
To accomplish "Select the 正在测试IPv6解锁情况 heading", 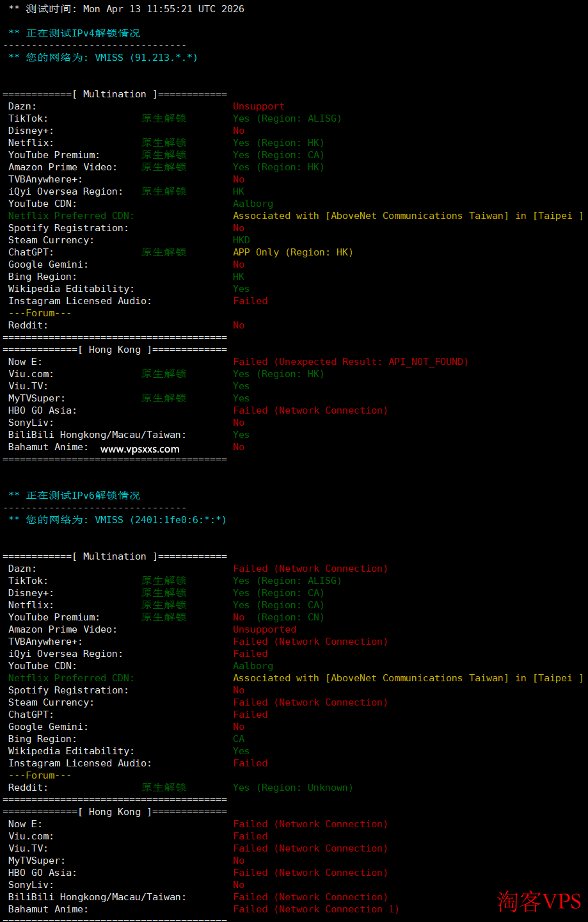I will [83, 496].
